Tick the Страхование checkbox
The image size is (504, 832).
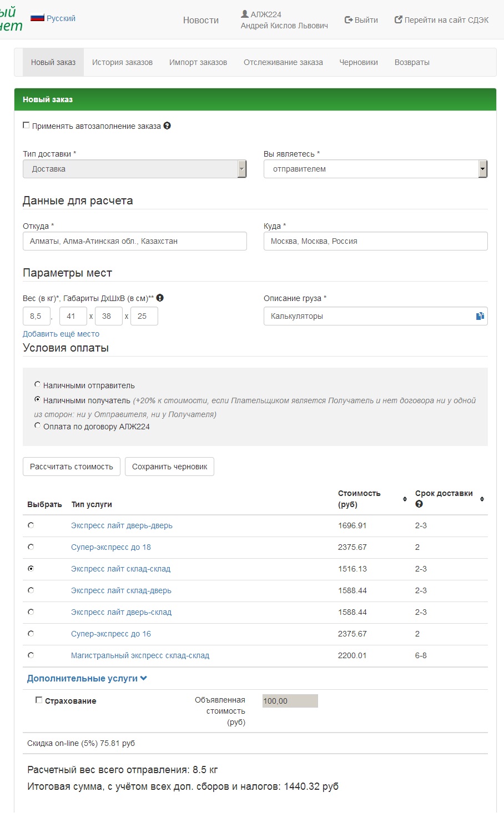[39, 700]
